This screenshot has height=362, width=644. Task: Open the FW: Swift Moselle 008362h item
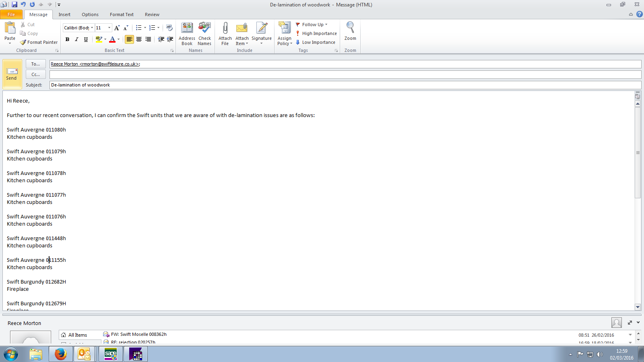(x=139, y=334)
